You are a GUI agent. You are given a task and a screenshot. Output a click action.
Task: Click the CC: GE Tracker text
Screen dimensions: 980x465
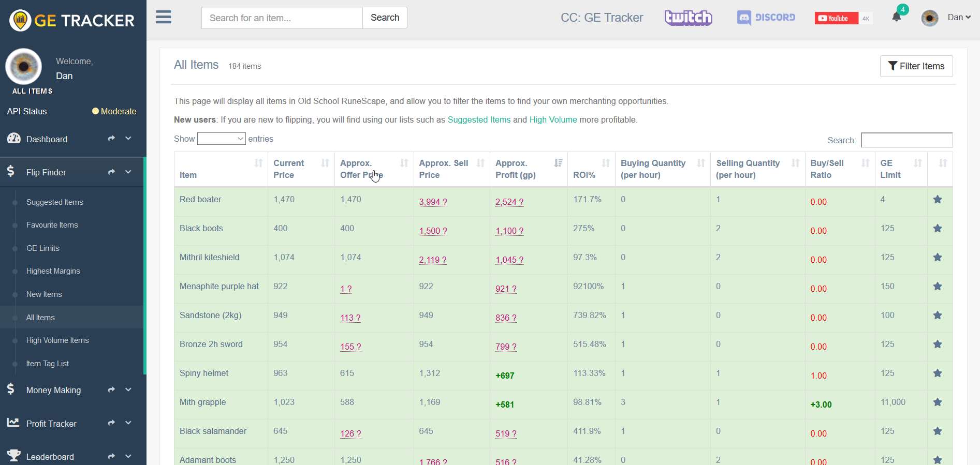(x=602, y=18)
